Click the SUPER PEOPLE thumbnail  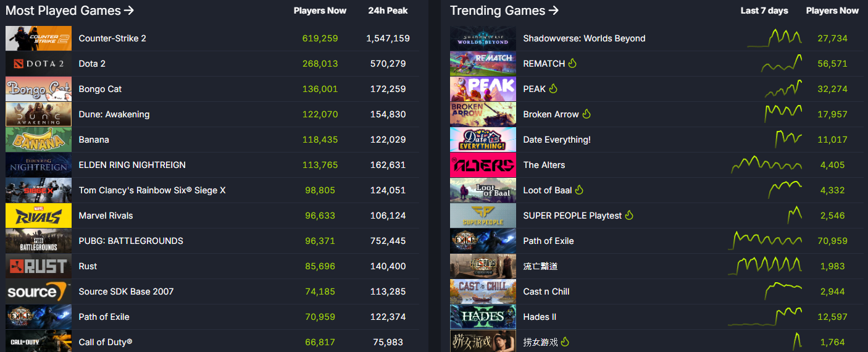point(483,216)
